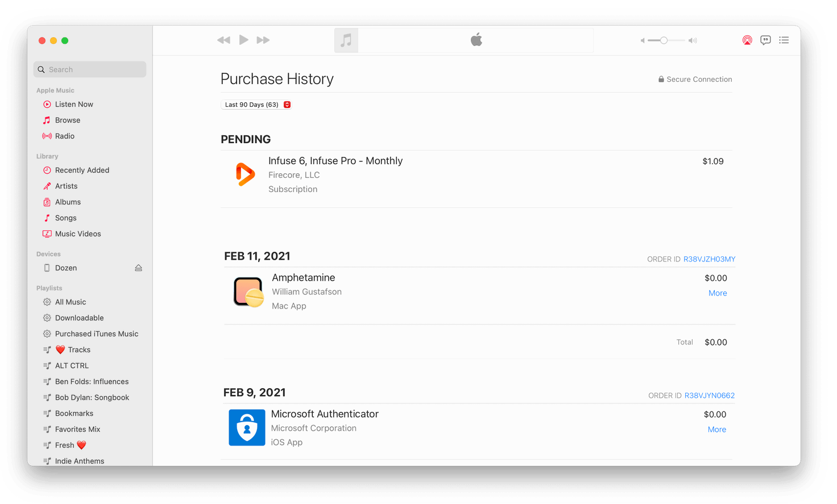The height and width of the screenshot is (504, 837).
Task: Click the Microsoft Authenticator app icon
Action: tap(247, 428)
